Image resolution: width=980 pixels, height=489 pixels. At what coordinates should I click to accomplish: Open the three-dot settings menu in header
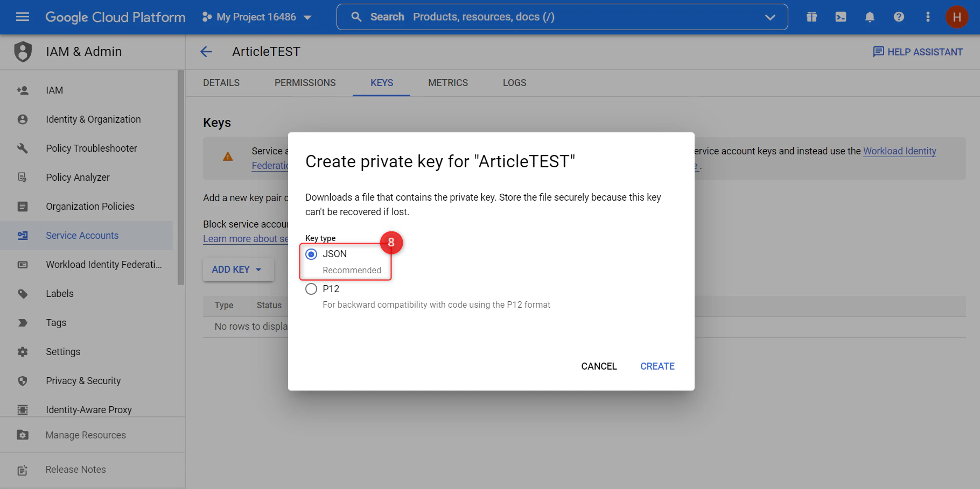click(928, 17)
